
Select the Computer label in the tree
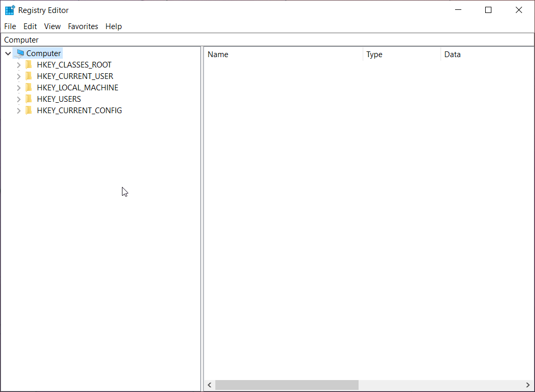click(x=44, y=53)
